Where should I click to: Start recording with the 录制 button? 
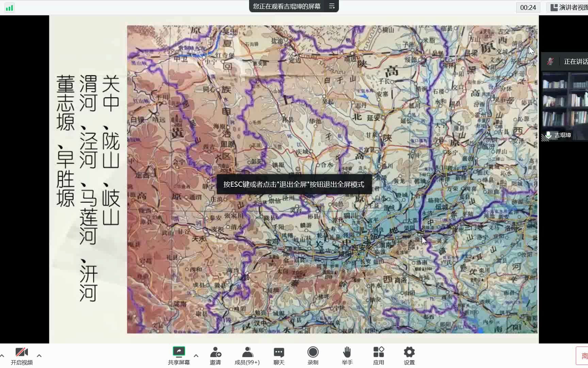click(x=313, y=356)
